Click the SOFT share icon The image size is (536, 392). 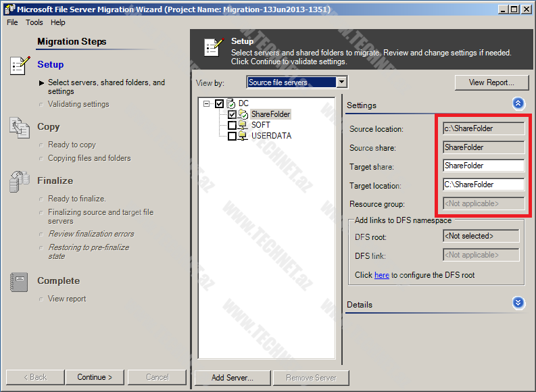243,125
